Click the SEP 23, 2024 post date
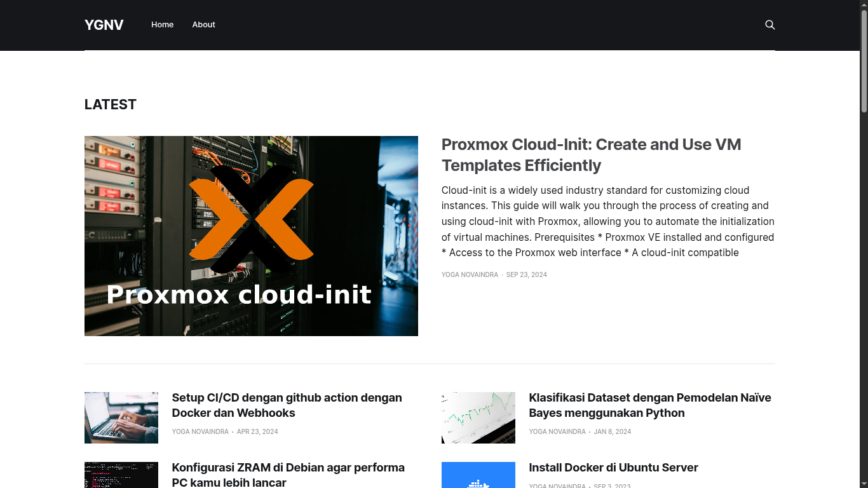 526,274
